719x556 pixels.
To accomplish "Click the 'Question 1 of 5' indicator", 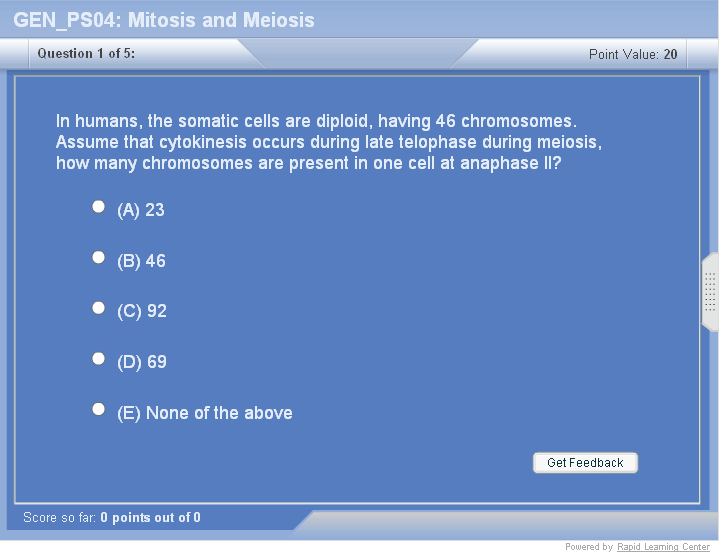I will coord(86,54).
